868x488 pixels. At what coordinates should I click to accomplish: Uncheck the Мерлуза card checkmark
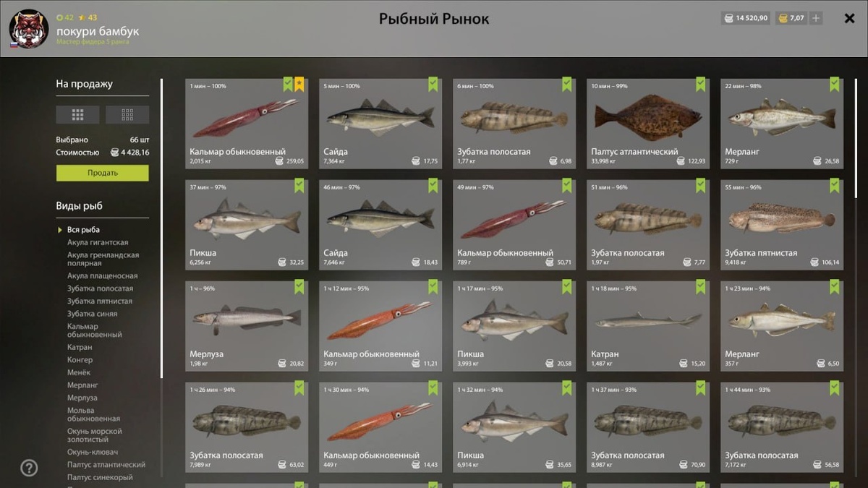(299, 287)
